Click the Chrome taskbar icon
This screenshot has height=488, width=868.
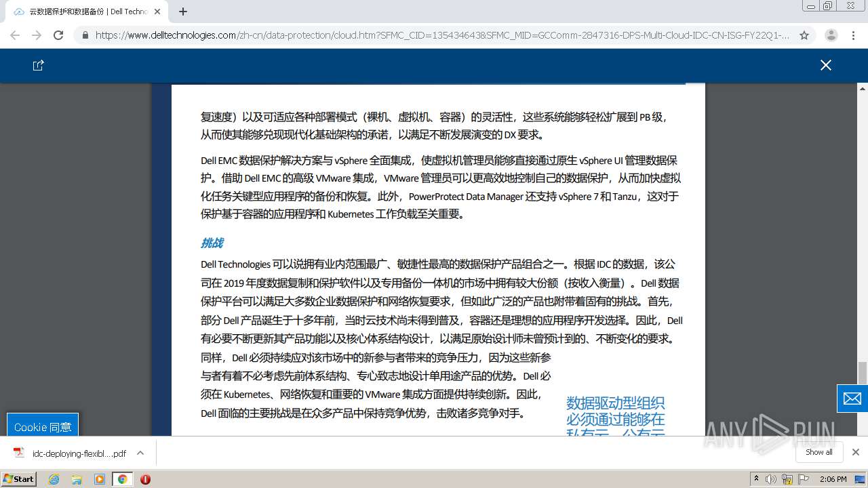click(122, 479)
